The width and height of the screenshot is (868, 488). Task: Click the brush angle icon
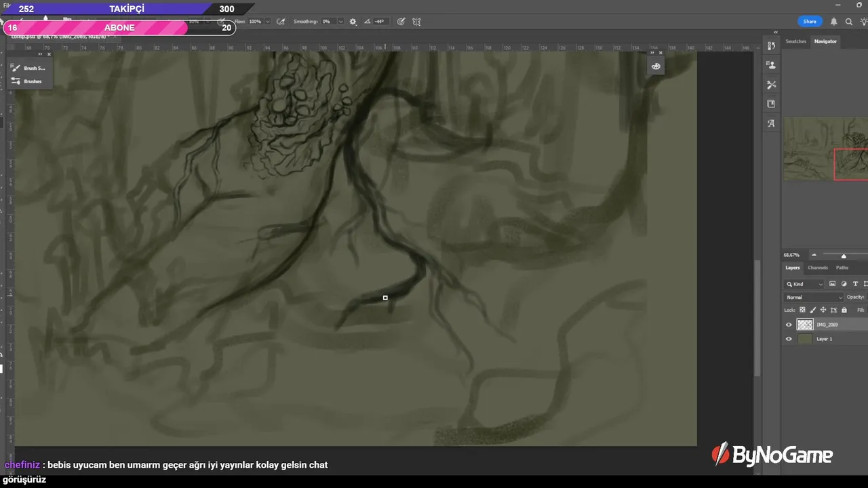(367, 22)
